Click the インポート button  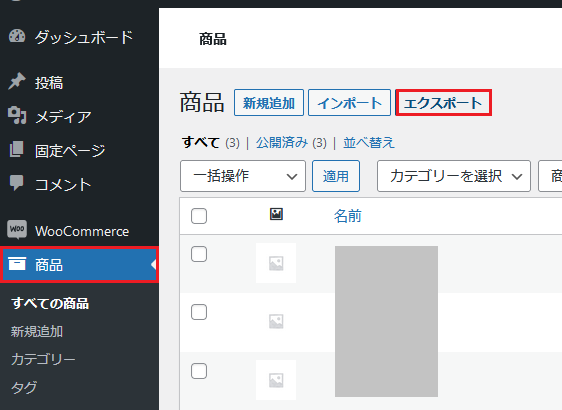[x=349, y=103]
